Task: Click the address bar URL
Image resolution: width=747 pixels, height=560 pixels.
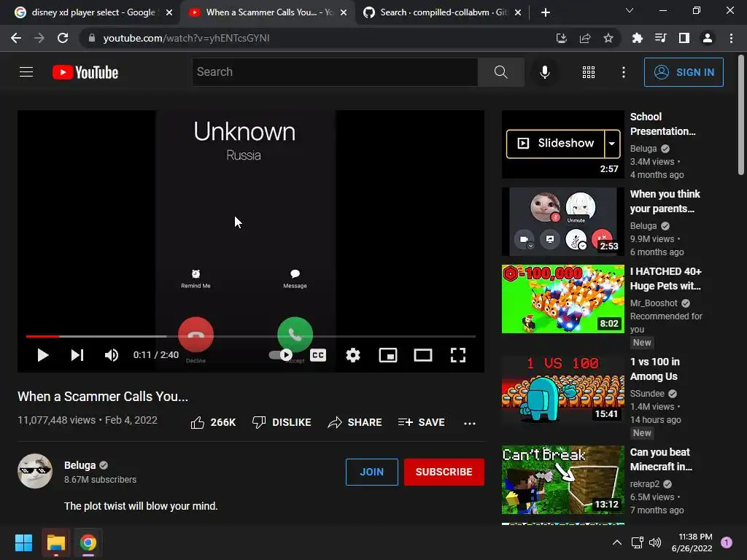Action: pyautogui.click(x=186, y=38)
